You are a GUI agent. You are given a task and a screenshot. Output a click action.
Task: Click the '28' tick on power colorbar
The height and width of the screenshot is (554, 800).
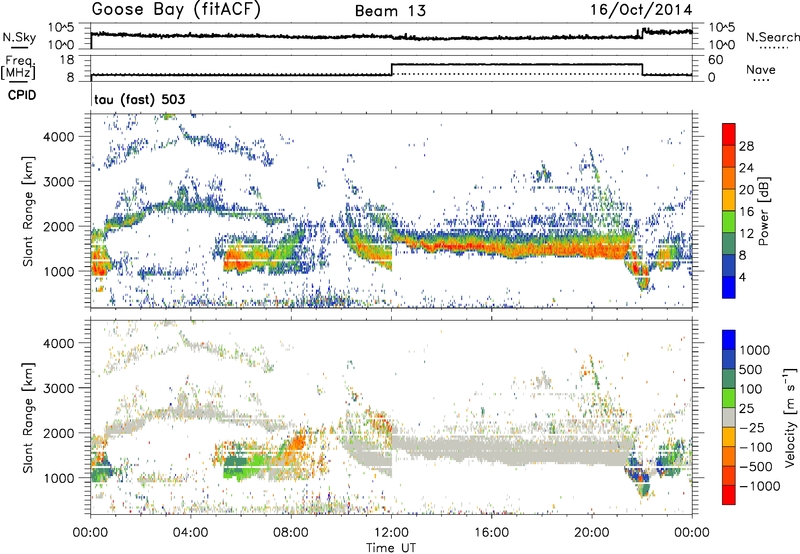[x=746, y=146]
